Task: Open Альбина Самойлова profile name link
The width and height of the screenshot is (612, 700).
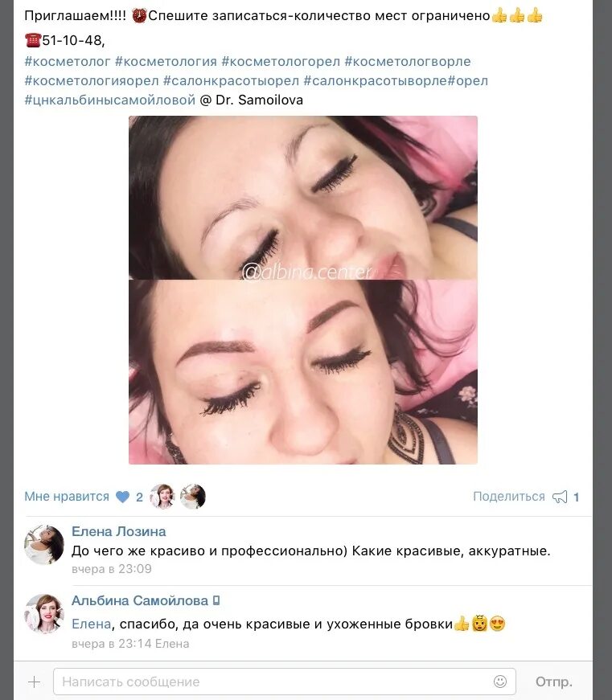Action: coord(140,600)
